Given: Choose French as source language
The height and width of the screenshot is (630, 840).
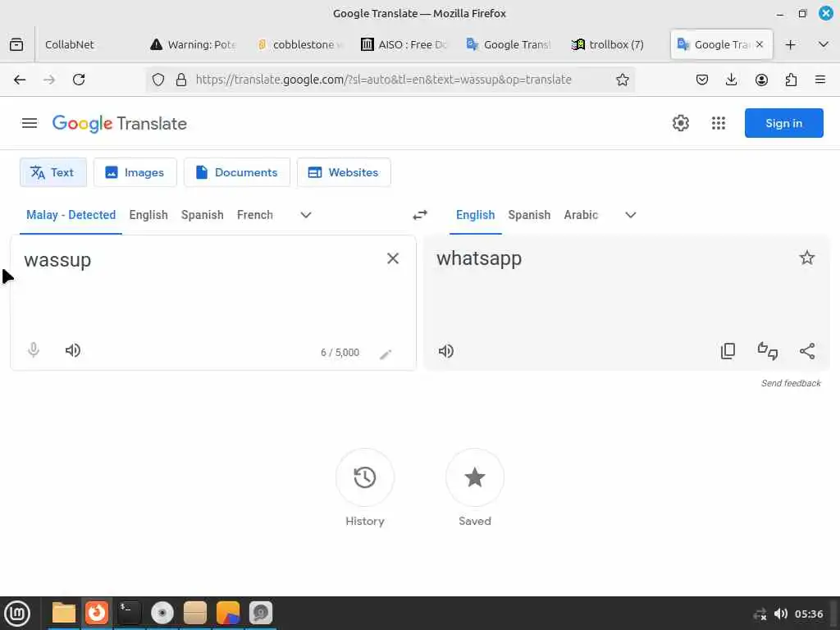Looking at the screenshot, I should (x=255, y=215).
